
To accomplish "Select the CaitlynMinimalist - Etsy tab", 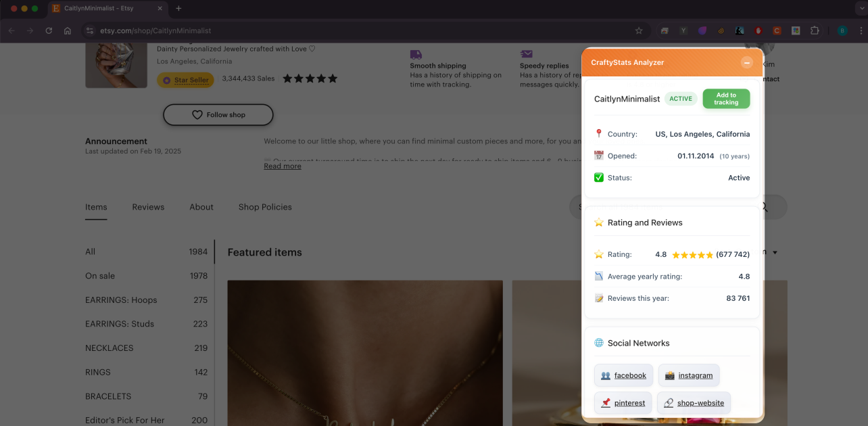I will coord(107,9).
